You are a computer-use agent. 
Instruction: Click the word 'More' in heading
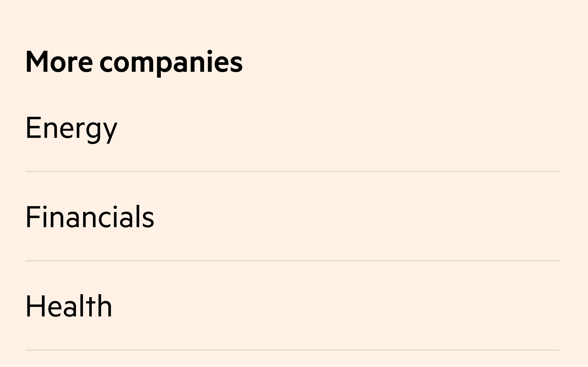tap(59, 61)
